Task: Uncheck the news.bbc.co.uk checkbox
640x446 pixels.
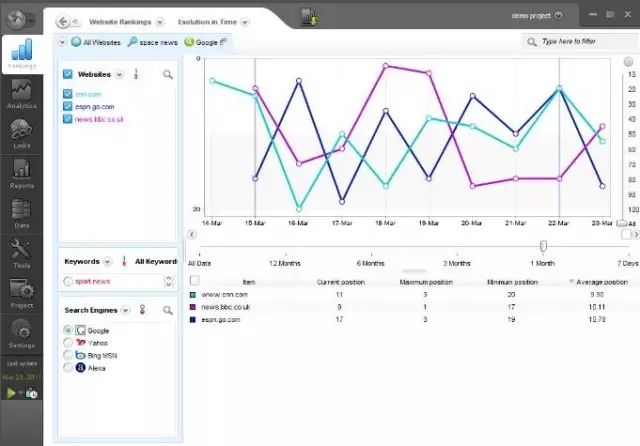Action: tap(68, 119)
